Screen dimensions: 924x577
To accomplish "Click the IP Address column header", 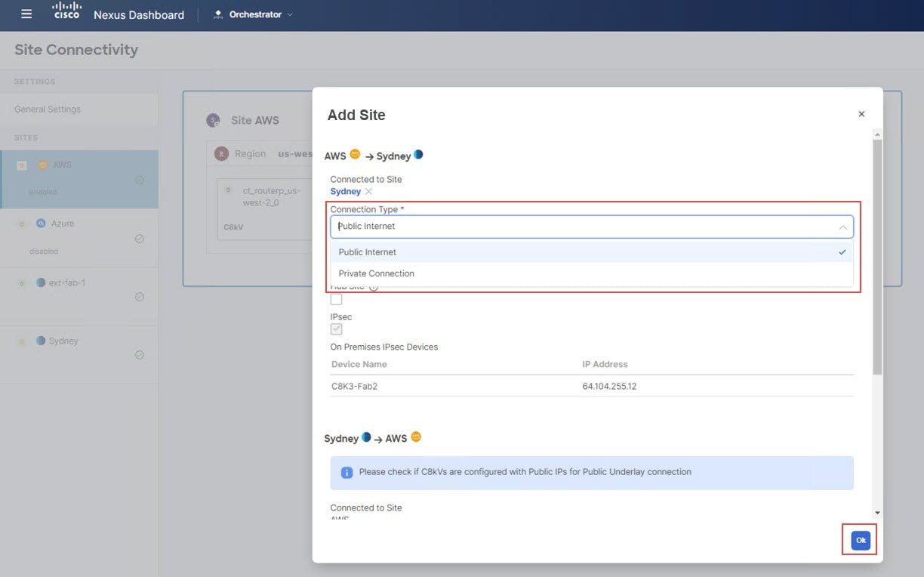I will tap(605, 364).
